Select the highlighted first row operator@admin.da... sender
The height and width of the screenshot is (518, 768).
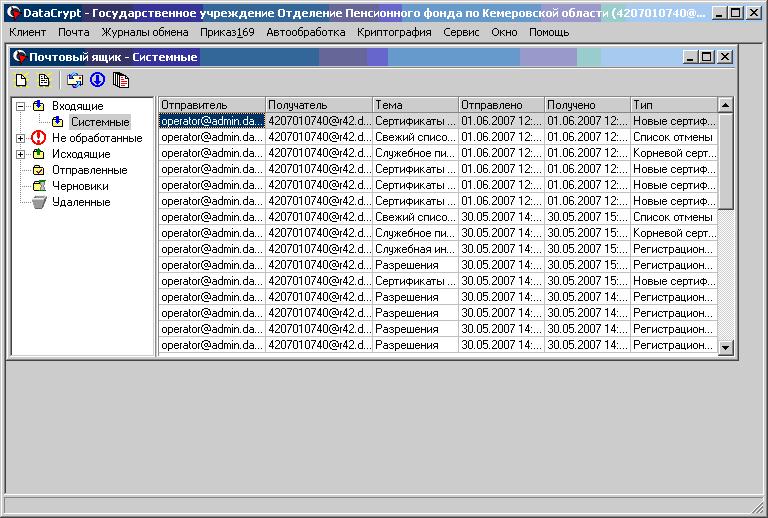point(212,121)
